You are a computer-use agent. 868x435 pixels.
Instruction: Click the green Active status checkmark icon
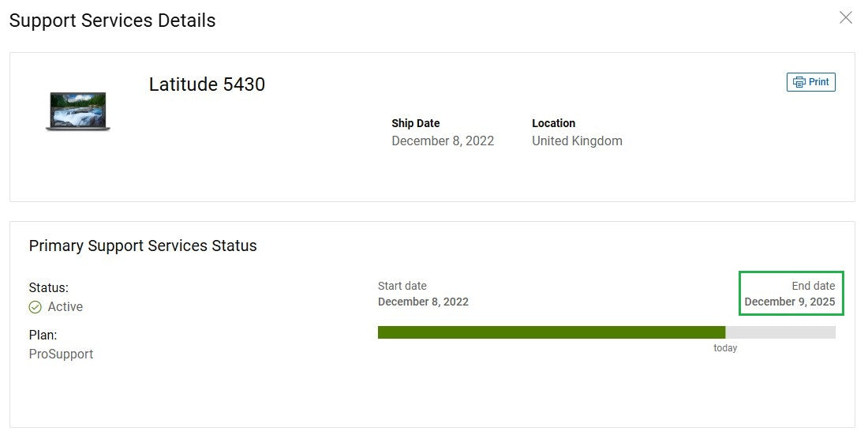[x=36, y=307]
